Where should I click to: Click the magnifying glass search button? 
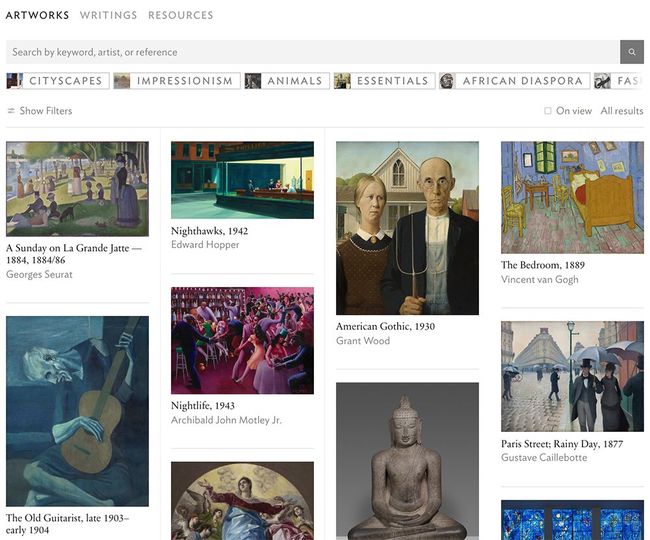(632, 52)
